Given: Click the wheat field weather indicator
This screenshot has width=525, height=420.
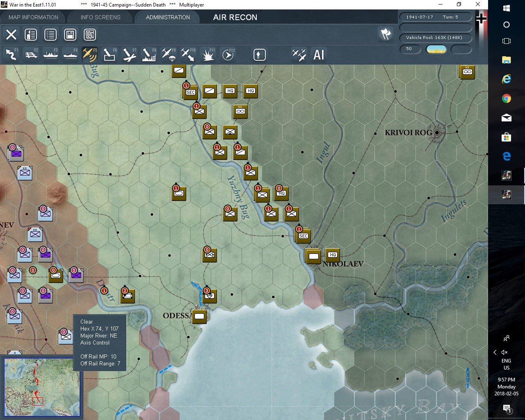Looking at the screenshot, I should pos(436,49).
